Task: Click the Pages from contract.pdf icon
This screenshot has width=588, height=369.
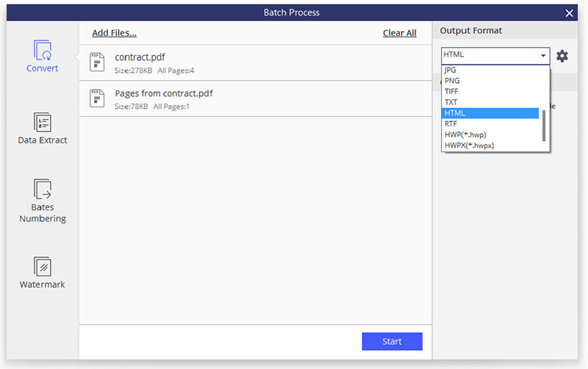Action: pos(96,98)
